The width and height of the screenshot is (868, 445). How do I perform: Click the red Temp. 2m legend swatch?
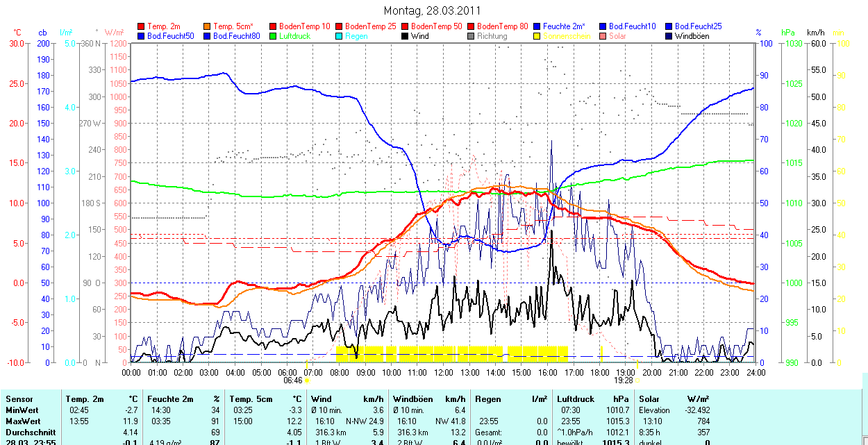[142, 26]
